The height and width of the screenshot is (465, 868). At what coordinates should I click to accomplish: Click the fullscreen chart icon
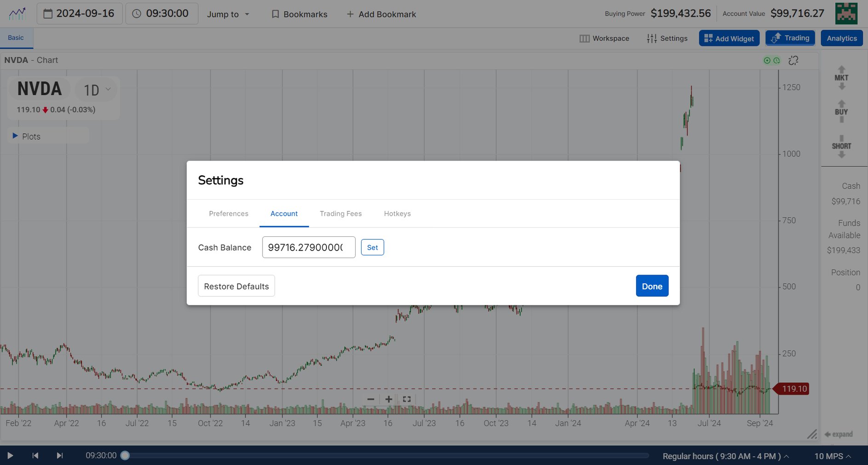point(406,399)
